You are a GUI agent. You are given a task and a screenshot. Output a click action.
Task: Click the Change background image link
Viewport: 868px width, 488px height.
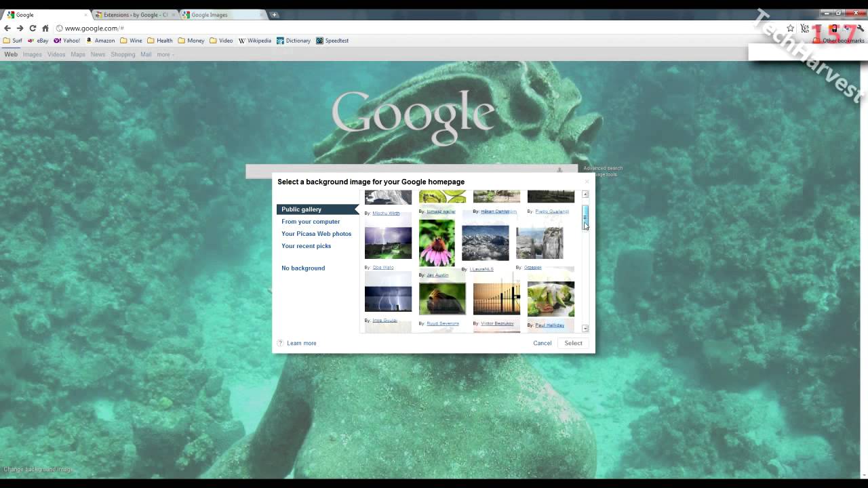pyautogui.click(x=37, y=469)
